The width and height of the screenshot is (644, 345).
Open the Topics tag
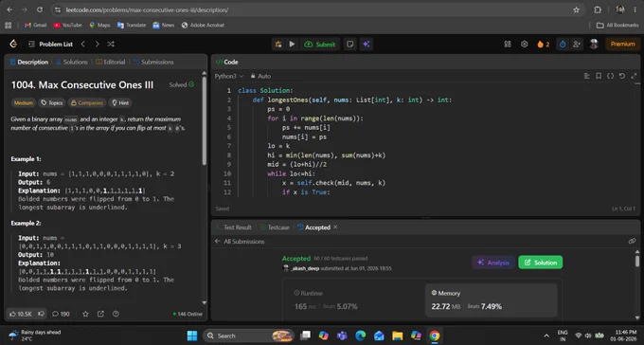(x=52, y=102)
